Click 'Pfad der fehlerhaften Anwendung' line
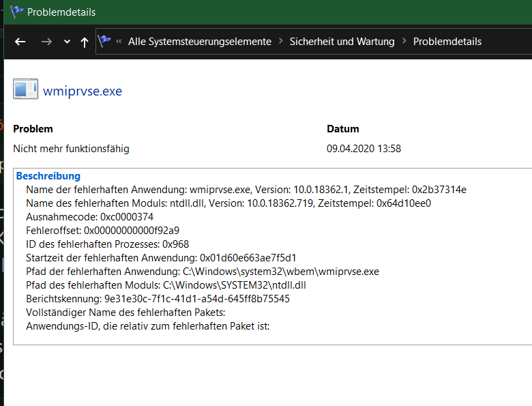532x406 pixels. pos(203,272)
